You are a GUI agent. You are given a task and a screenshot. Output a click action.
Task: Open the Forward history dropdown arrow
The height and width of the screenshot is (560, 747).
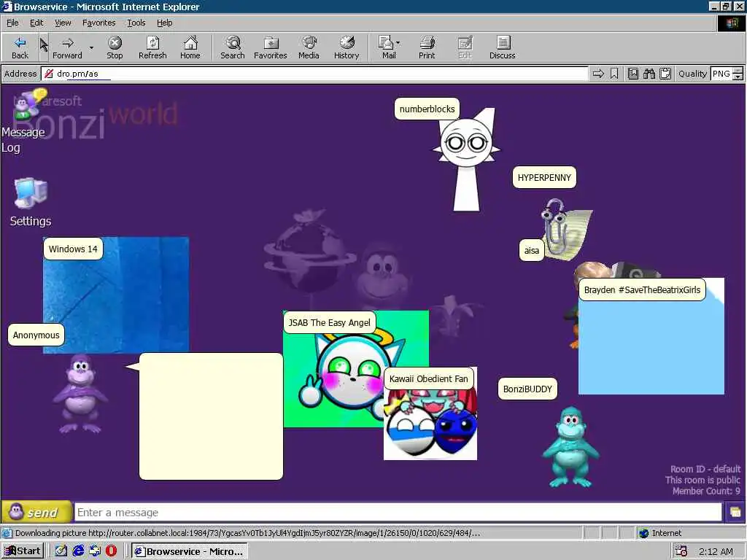91,47
